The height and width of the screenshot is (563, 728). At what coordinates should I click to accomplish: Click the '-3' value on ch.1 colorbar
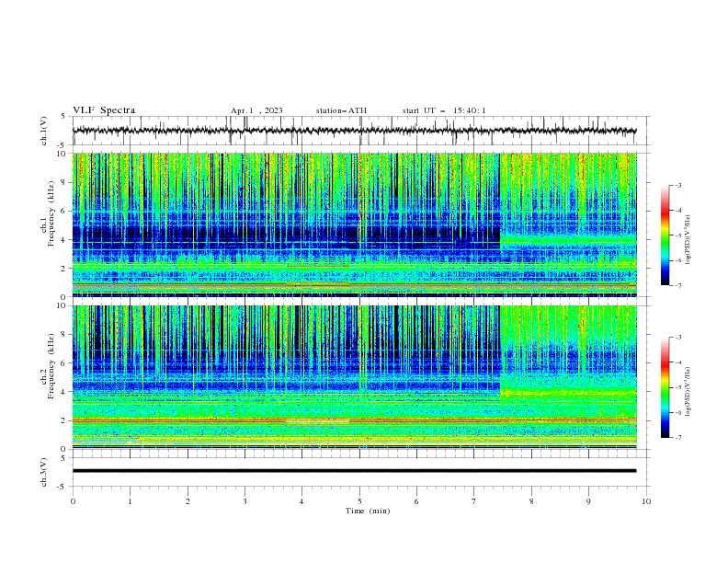[x=677, y=185]
